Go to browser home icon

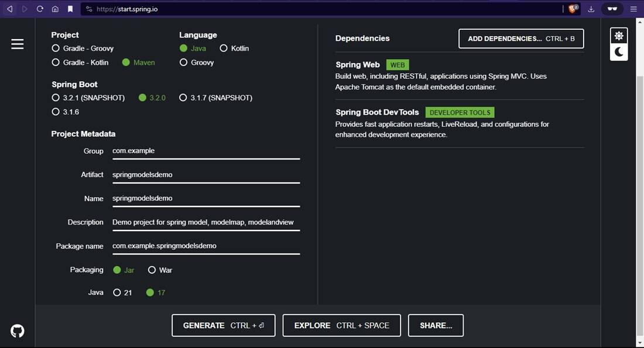tap(55, 9)
